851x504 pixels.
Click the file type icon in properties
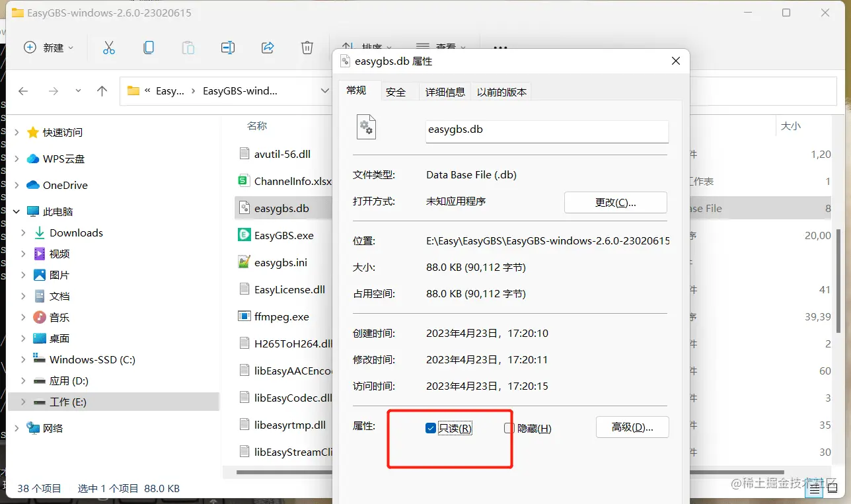(366, 127)
